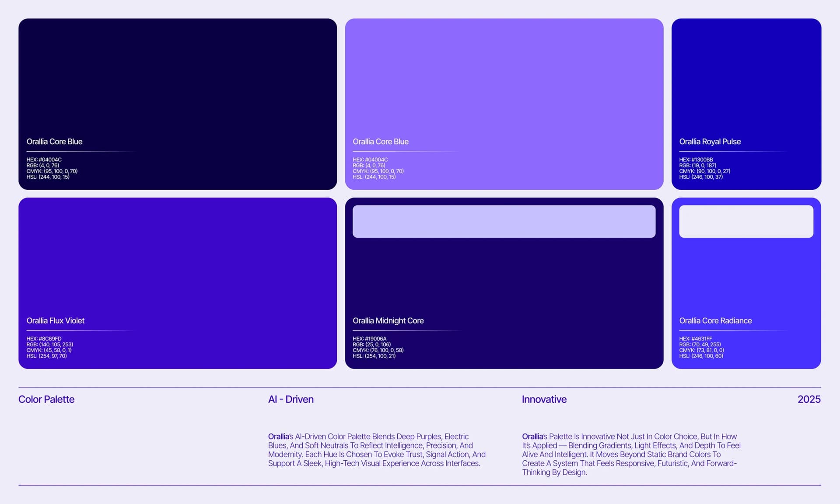Click the Orallia Flux Violet heading
Viewport: 840px width, 504px height.
click(56, 320)
